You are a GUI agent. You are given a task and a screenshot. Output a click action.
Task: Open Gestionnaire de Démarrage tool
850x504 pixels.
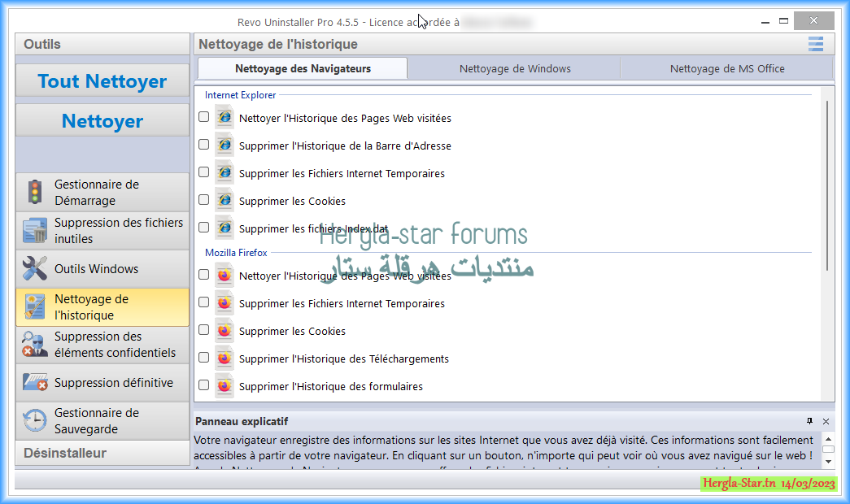pos(102,193)
